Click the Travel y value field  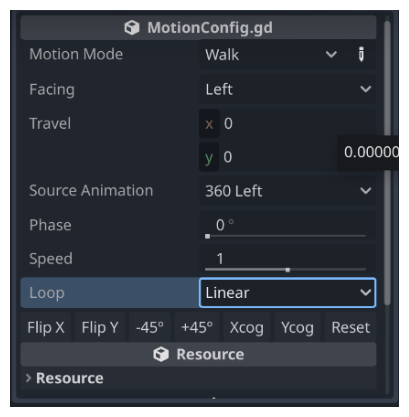(x=268, y=157)
